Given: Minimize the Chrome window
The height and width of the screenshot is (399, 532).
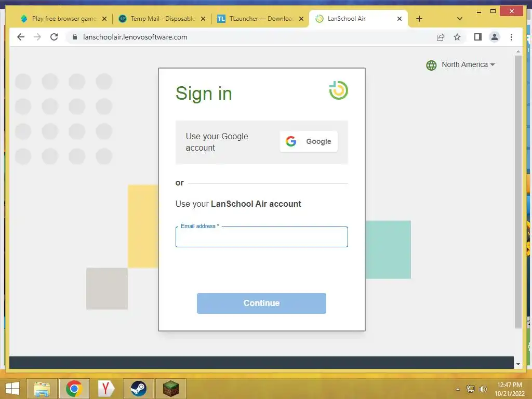Looking at the screenshot, I should (478, 11).
